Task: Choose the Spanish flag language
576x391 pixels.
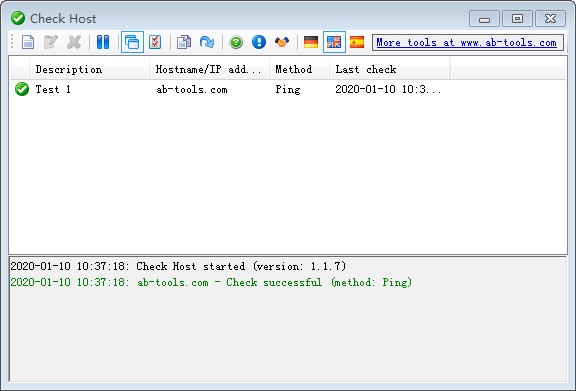Action: coord(357,42)
